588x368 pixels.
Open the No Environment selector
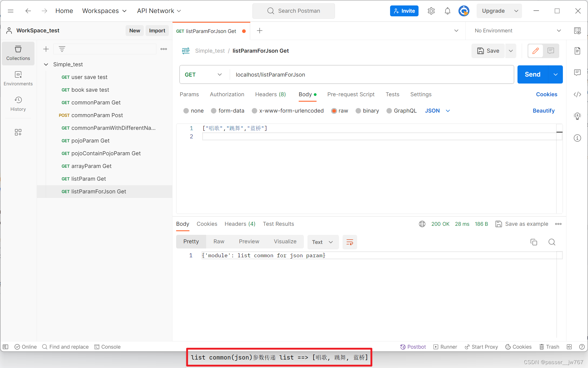(517, 31)
